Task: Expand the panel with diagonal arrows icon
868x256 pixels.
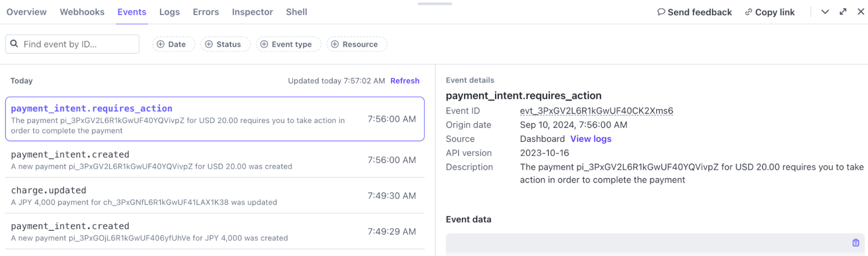Action: (843, 12)
